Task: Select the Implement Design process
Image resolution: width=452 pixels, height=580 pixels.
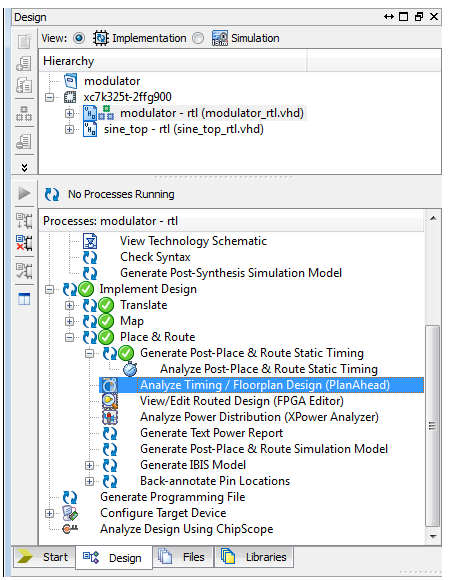Action: [x=148, y=289]
